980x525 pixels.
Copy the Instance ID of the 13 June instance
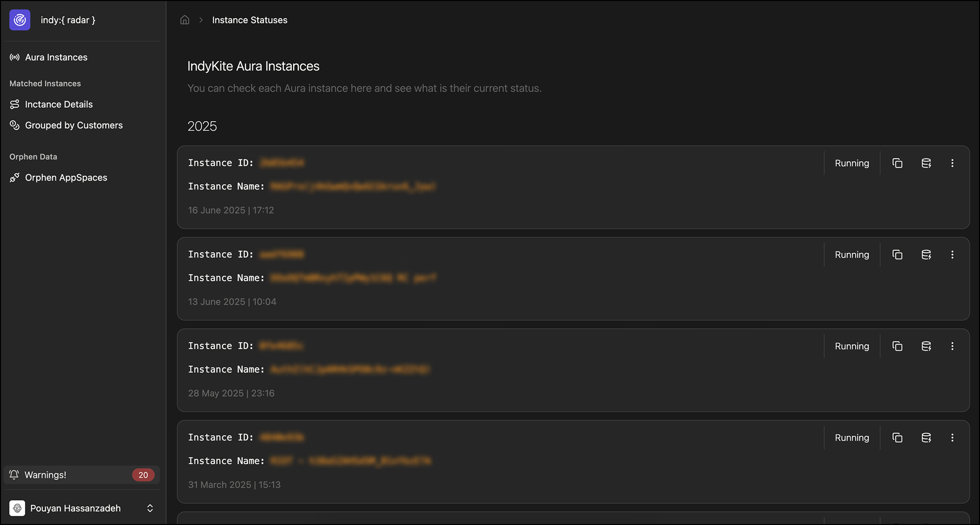898,254
